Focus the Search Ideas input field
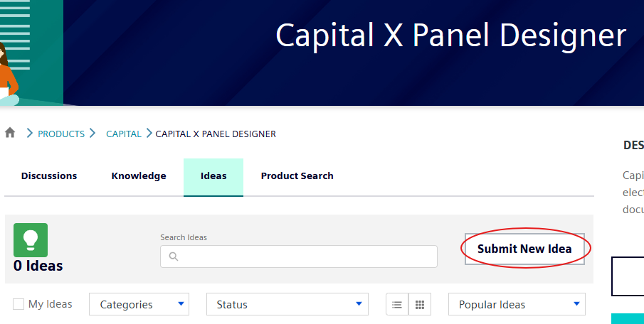This screenshot has height=324, width=644. click(x=306, y=256)
